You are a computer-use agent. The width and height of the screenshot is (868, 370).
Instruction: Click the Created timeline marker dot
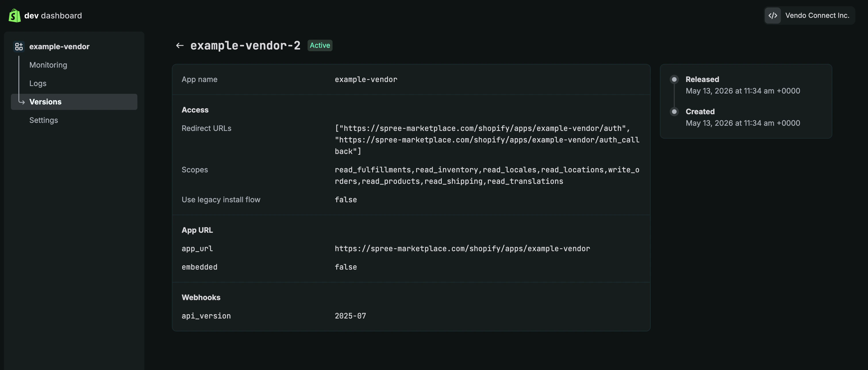[x=674, y=112]
